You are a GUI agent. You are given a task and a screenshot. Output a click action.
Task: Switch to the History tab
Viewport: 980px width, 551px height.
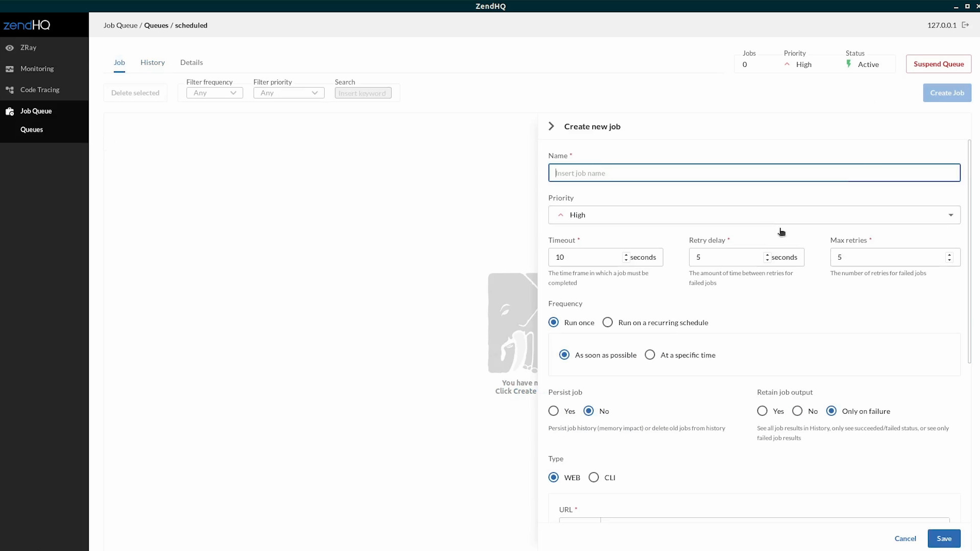coord(153,62)
